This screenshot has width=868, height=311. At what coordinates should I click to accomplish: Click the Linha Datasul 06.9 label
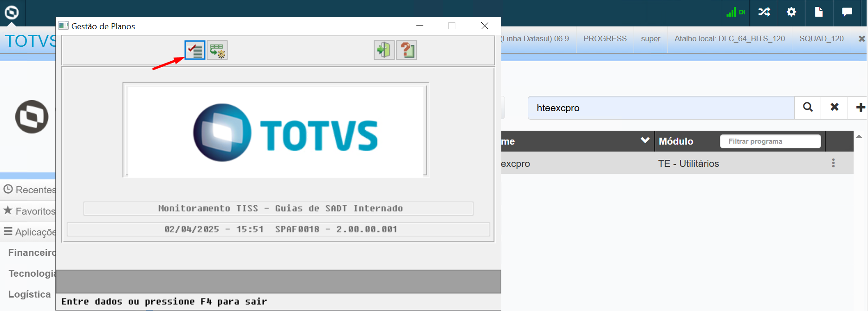tap(535, 39)
